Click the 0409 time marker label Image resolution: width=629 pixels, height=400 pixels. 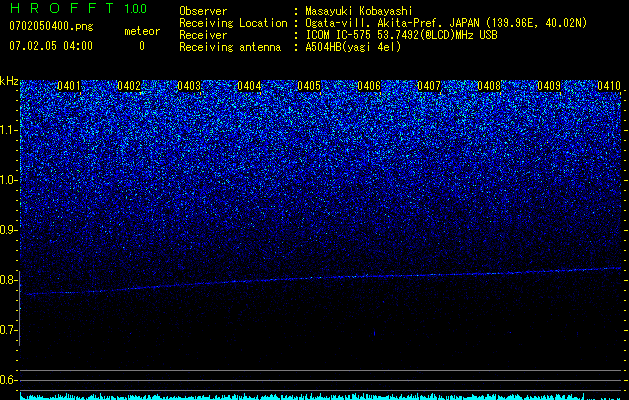click(x=549, y=86)
